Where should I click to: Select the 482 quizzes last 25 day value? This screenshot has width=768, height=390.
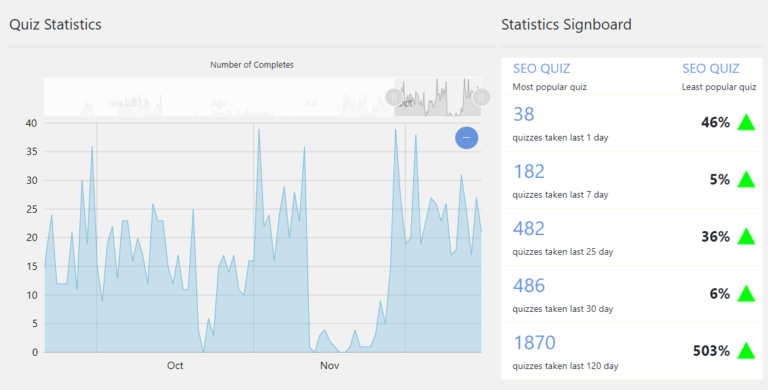point(529,228)
